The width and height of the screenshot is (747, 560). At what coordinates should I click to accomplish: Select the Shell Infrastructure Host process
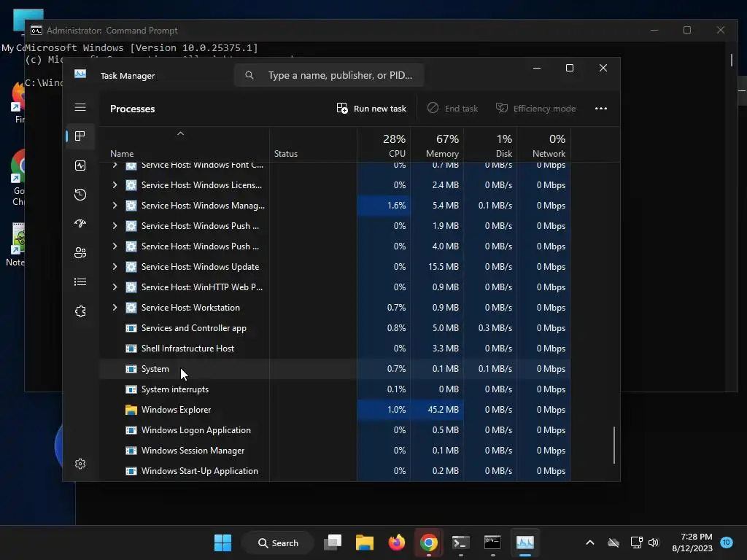[x=335, y=349]
